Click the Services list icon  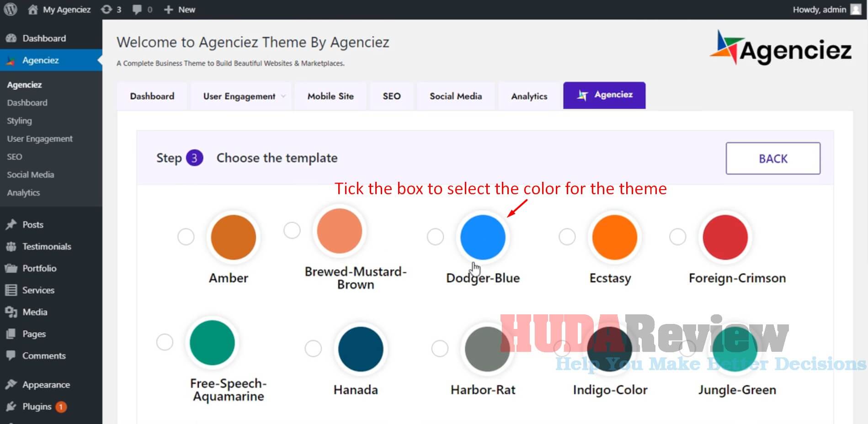[x=11, y=290]
